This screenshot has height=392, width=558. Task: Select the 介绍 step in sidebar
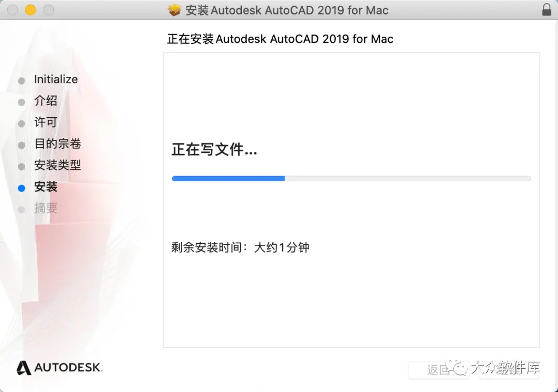[x=45, y=101]
